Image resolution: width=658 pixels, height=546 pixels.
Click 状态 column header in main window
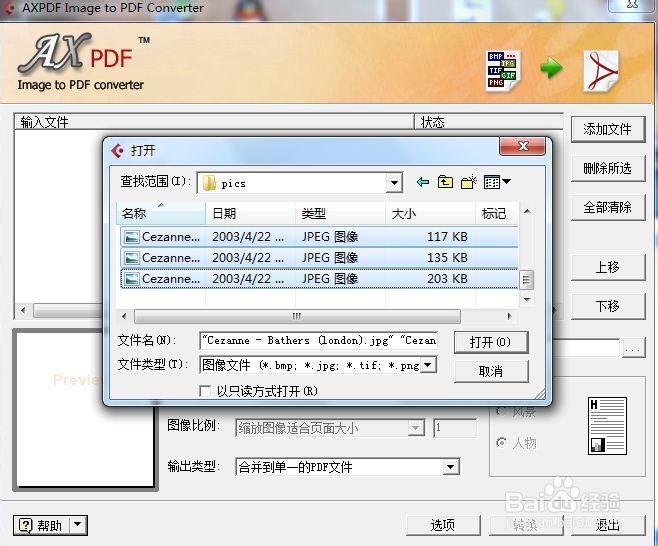(x=489, y=122)
